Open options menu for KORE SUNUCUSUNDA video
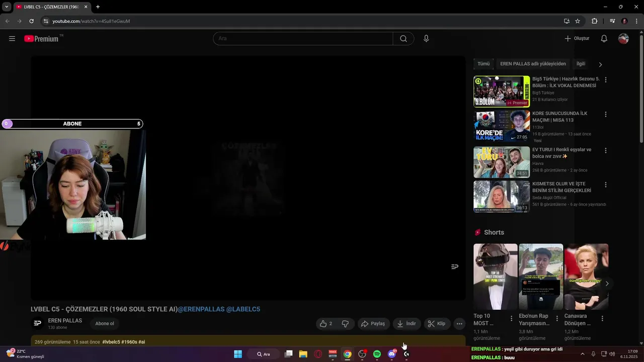This screenshot has height=362, width=644. click(x=606, y=114)
